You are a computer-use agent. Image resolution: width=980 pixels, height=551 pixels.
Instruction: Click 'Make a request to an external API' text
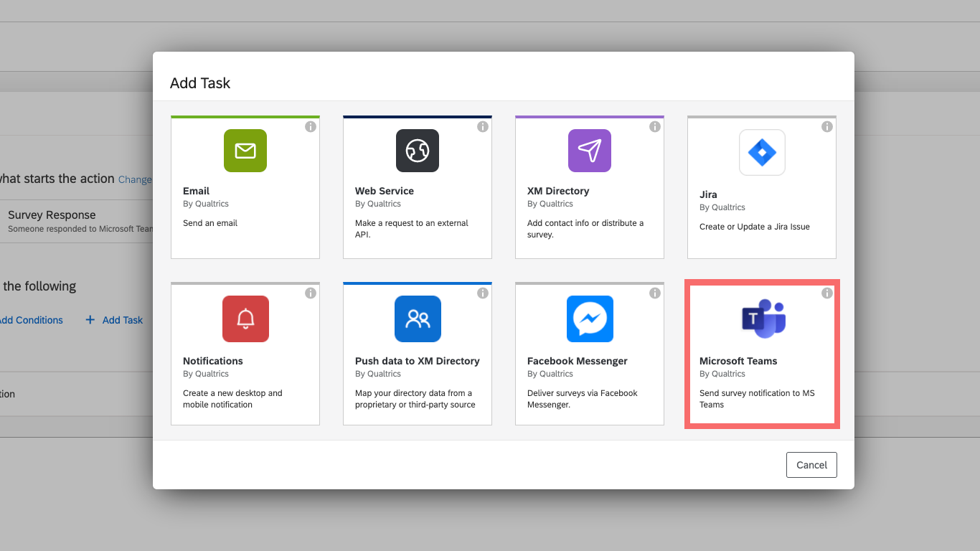tap(412, 229)
